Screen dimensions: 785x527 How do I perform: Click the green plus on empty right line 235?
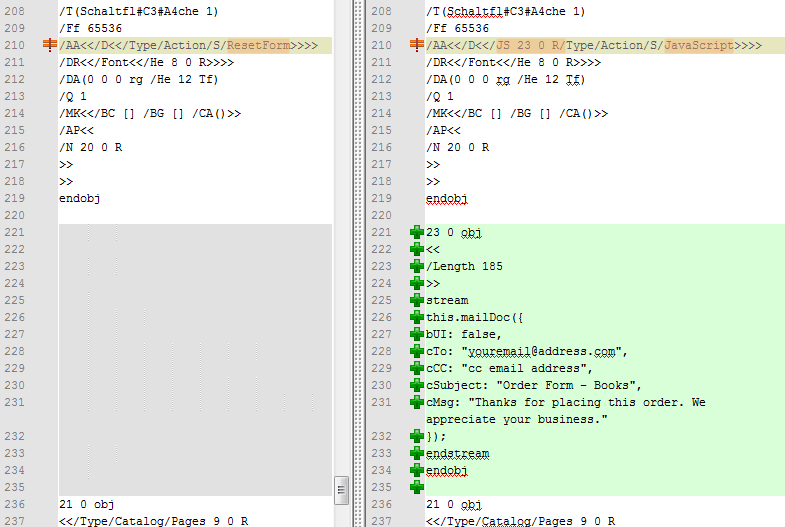coord(417,487)
